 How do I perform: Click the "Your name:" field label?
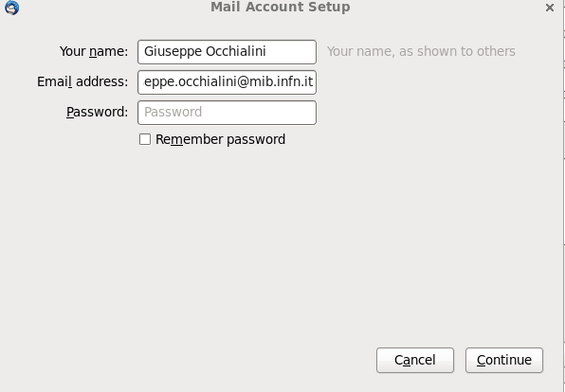tap(94, 51)
